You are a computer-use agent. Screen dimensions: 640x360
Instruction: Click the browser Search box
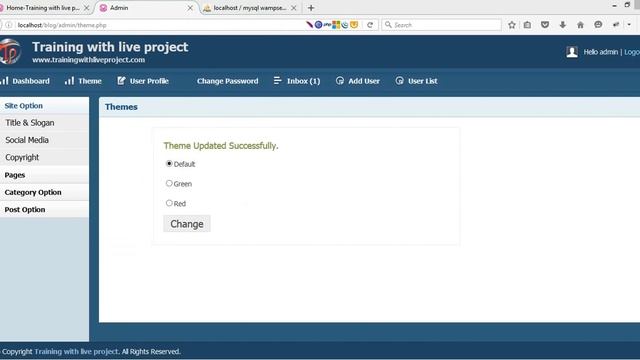pos(442,25)
